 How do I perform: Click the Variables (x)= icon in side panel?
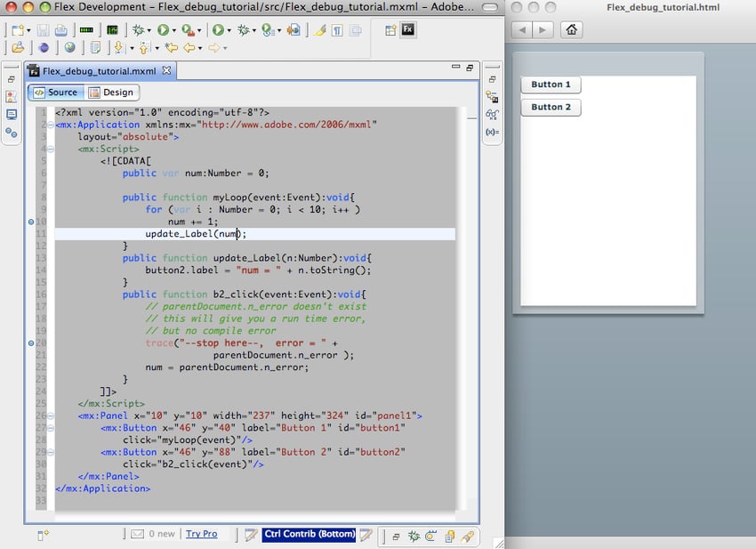[x=492, y=132]
